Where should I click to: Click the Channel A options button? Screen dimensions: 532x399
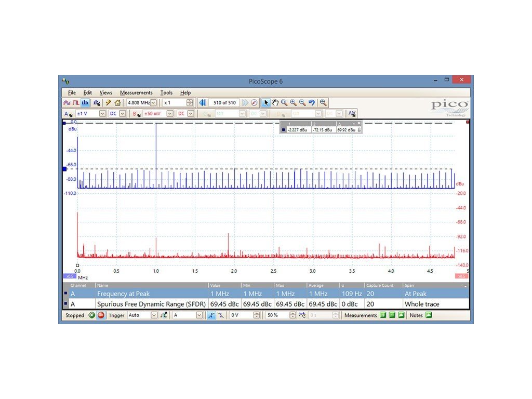point(68,114)
